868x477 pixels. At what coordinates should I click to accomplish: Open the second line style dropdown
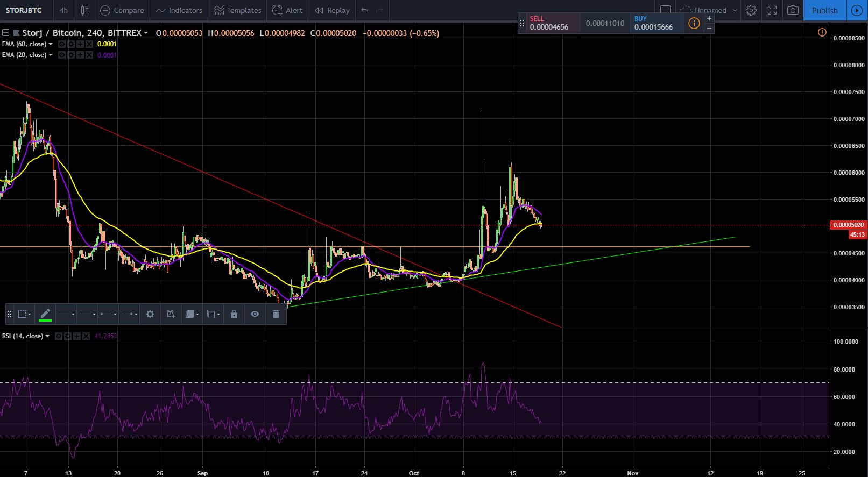87,314
